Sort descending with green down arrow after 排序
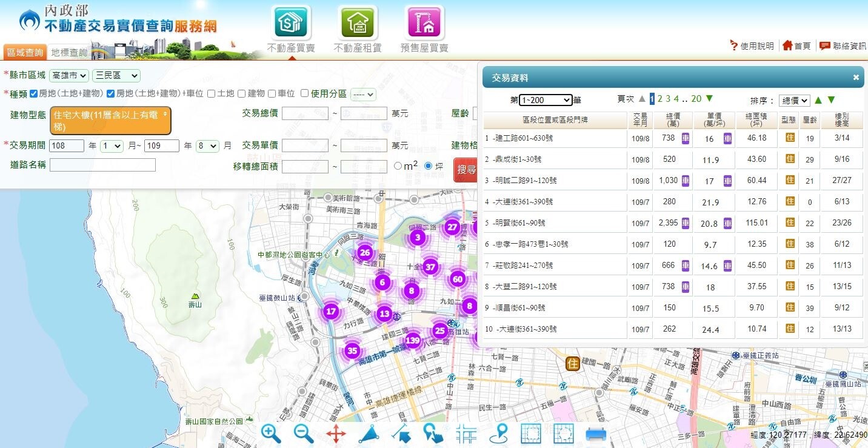The width and height of the screenshot is (868, 448). point(831,100)
